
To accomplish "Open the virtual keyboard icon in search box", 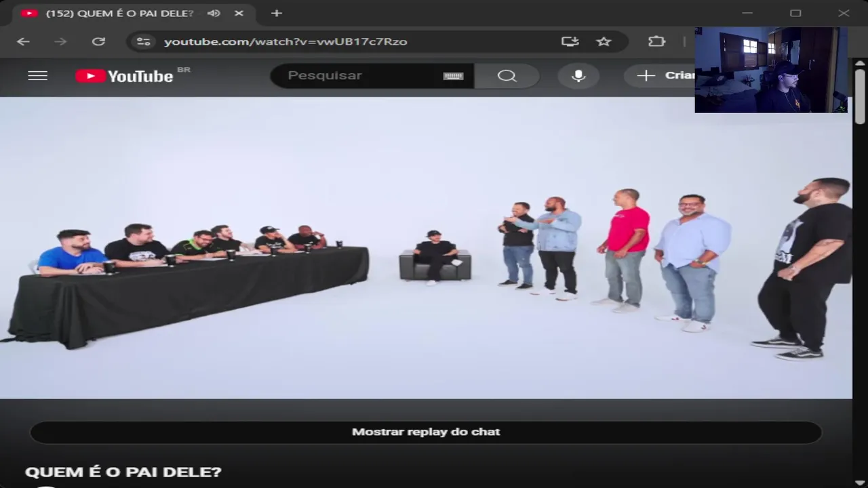I will point(453,76).
